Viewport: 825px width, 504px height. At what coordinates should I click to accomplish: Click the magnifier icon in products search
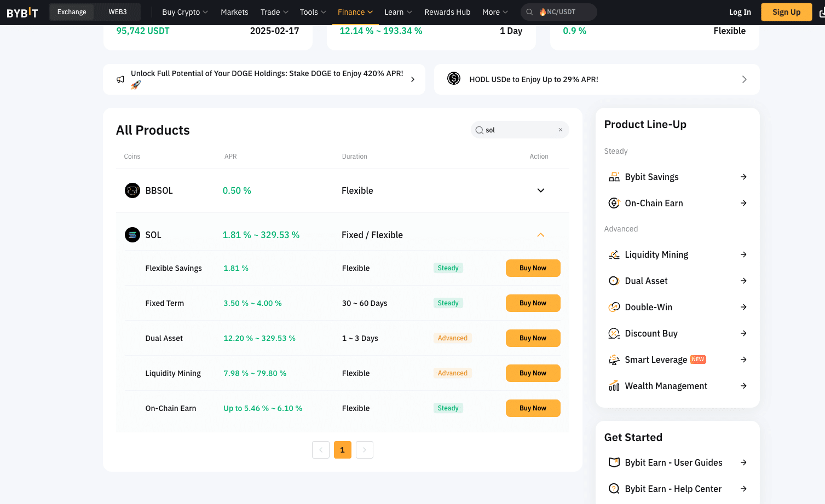480,130
